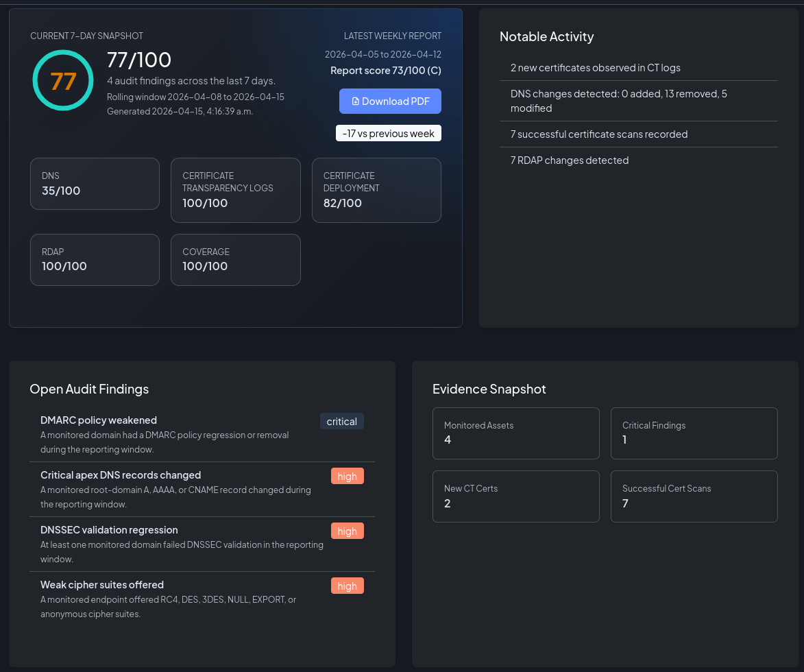This screenshot has width=804, height=672.
Task: Open the 'DMARC policy weakened' finding
Action: pos(202,435)
